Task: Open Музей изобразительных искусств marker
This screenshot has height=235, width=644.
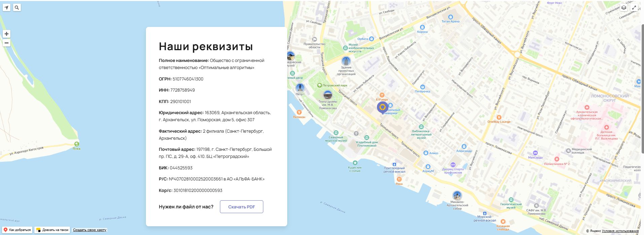Action: point(345,48)
